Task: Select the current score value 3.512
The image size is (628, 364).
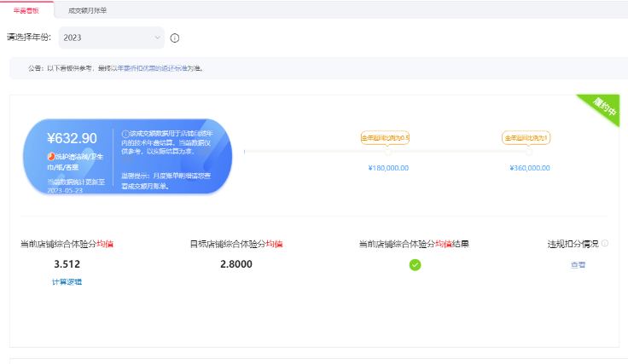Action: point(67,264)
